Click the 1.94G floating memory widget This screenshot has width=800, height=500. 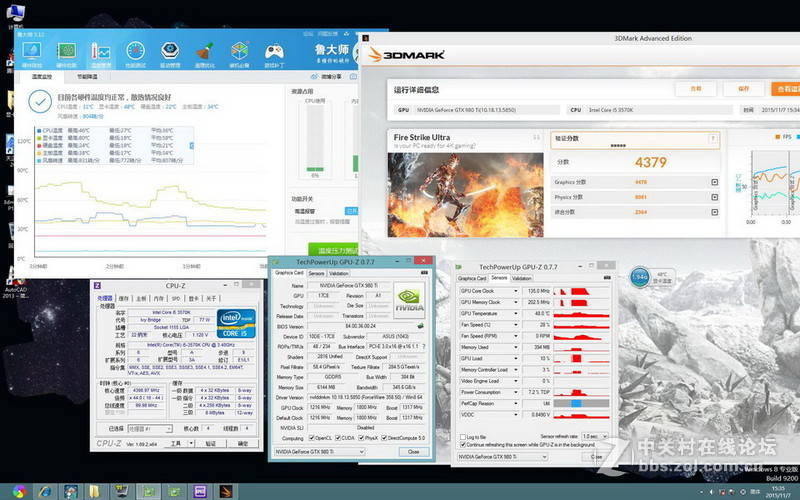tap(640, 277)
